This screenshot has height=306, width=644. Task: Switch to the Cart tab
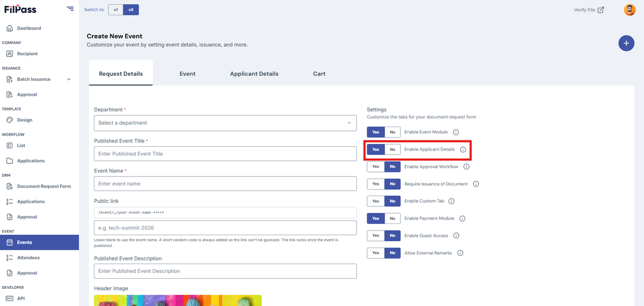(319, 73)
